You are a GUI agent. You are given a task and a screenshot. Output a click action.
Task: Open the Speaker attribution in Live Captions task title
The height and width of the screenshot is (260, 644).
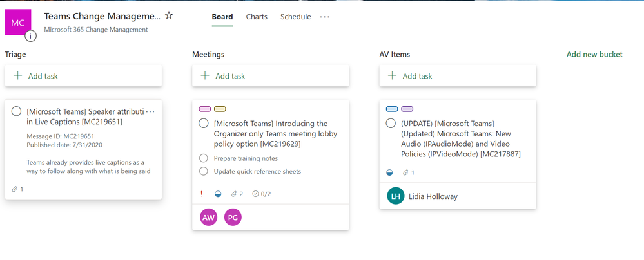86,116
